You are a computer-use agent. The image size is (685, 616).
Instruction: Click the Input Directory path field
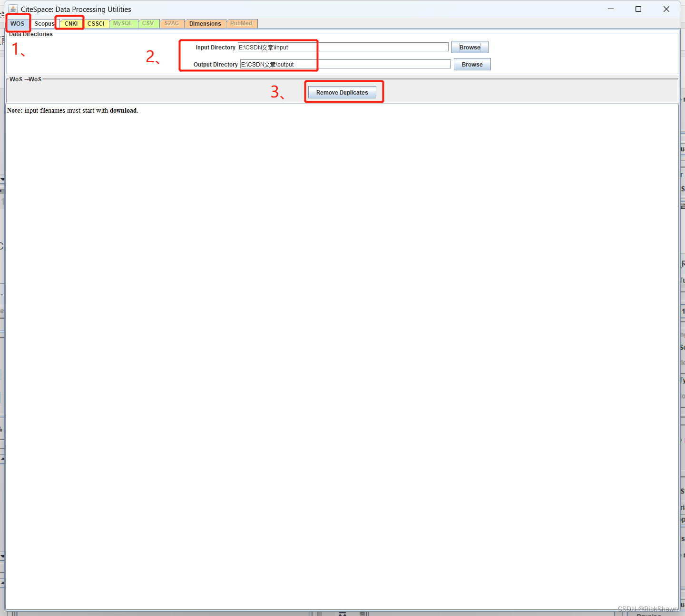click(343, 47)
